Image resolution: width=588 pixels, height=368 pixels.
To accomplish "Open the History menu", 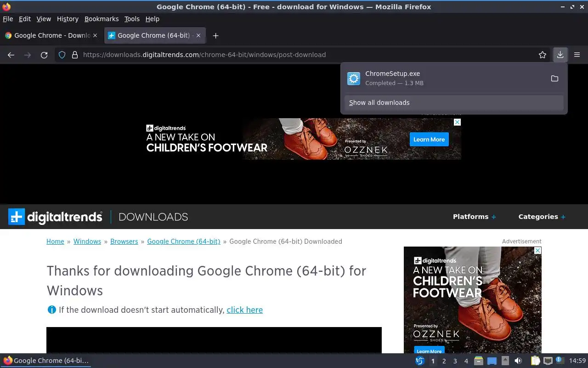I will pyautogui.click(x=68, y=19).
